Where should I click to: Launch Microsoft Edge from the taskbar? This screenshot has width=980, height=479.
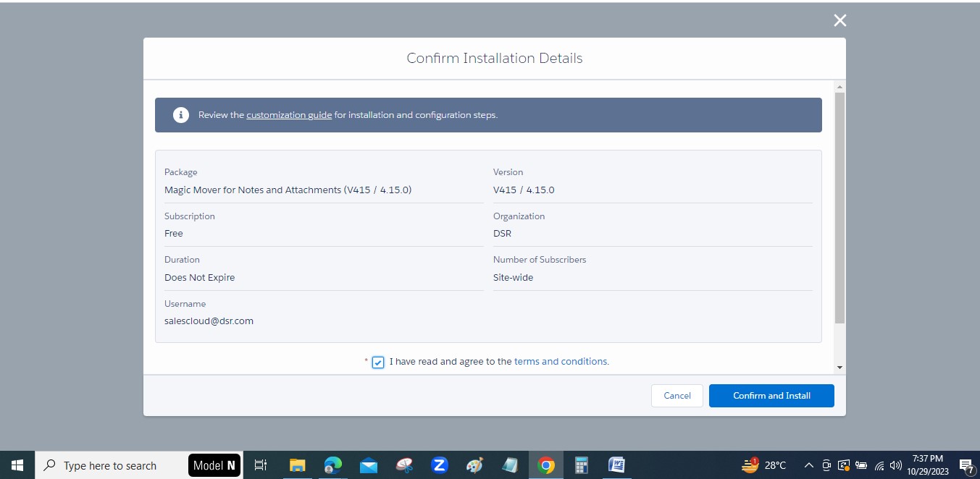pos(332,465)
